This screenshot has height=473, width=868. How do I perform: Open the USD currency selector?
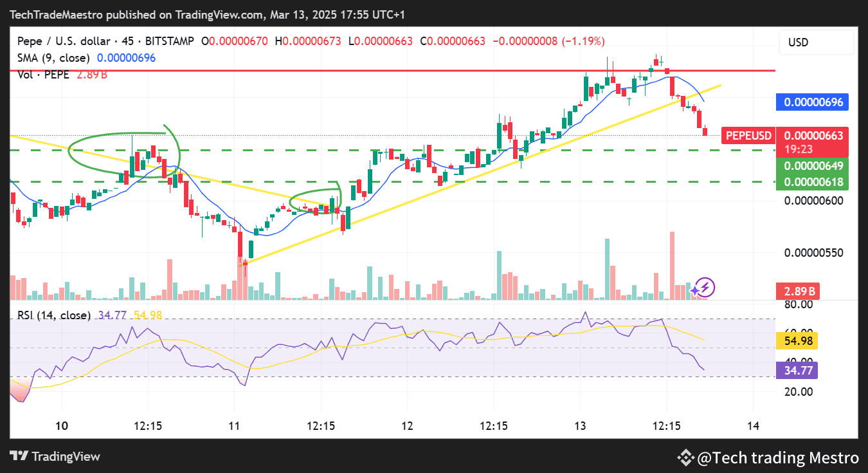[817, 42]
